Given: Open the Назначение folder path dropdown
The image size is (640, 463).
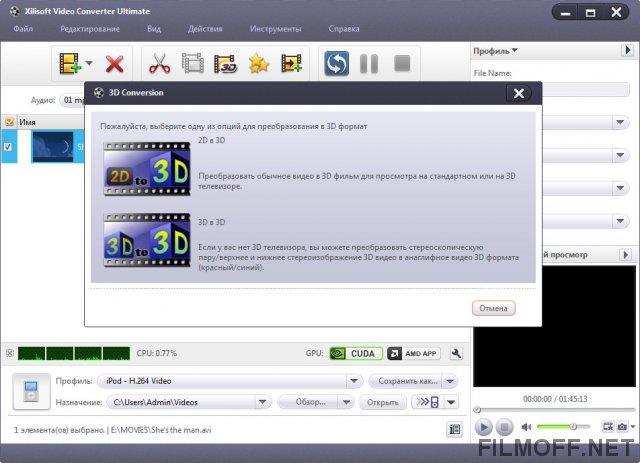Looking at the screenshot, I should (x=263, y=402).
